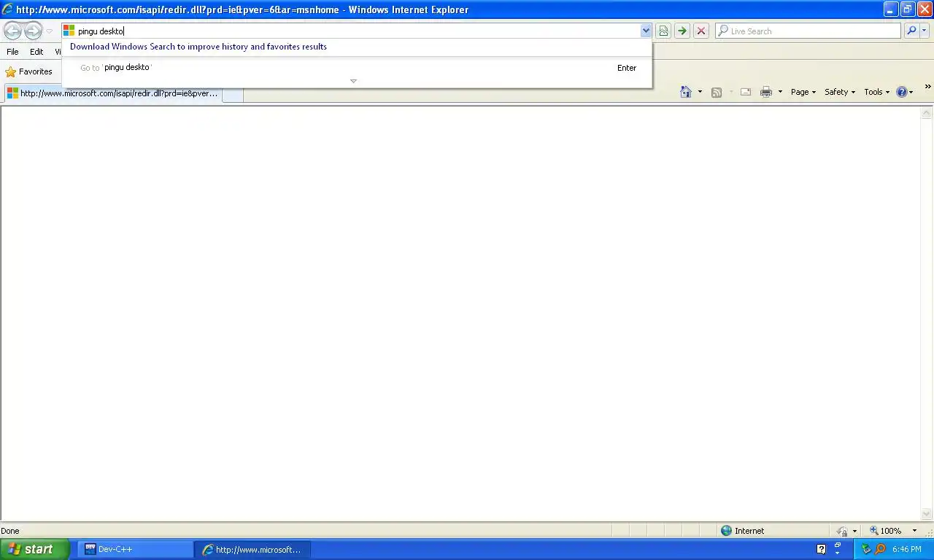The height and width of the screenshot is (560, 934).
Task: Open the recent pages dropdown beside Forward
Action: pyautogui.click(x=50, y=31)
